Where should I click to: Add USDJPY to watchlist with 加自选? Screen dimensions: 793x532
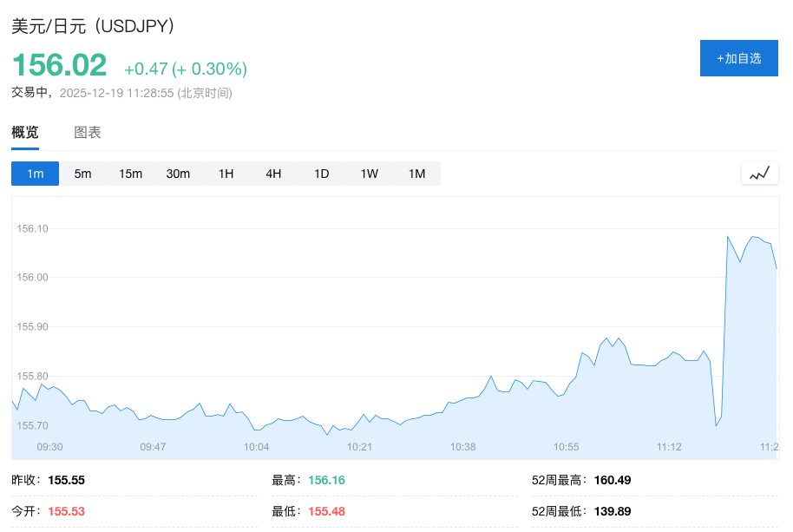pos(739,58)
